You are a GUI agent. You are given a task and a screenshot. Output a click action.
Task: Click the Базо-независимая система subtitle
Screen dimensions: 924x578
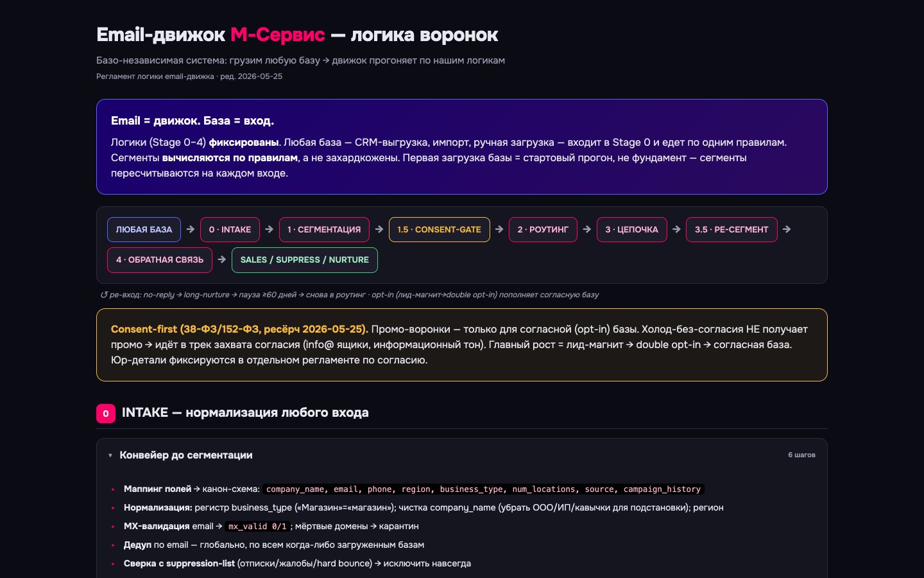point(300,60)
